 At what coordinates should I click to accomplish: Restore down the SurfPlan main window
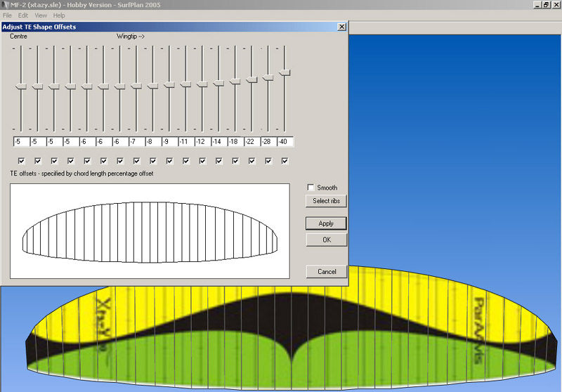tap(546, 5)
